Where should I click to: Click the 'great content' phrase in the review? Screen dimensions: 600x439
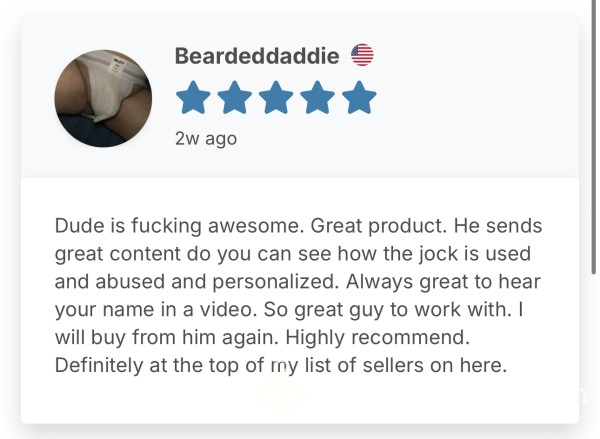point(117,254)
